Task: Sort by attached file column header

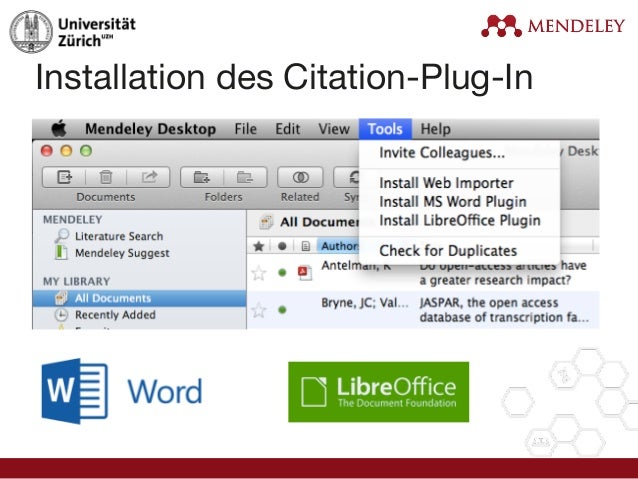Action: (306, 246)
